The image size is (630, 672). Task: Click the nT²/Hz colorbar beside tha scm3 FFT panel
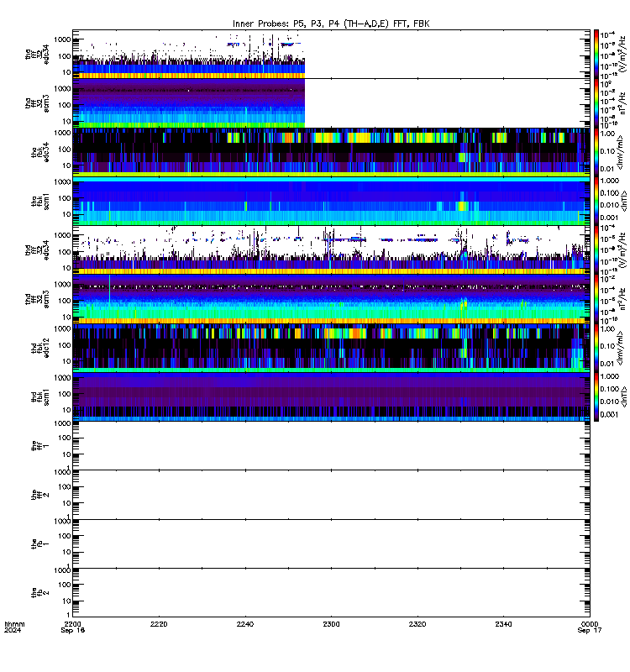[x=596, y=103]
